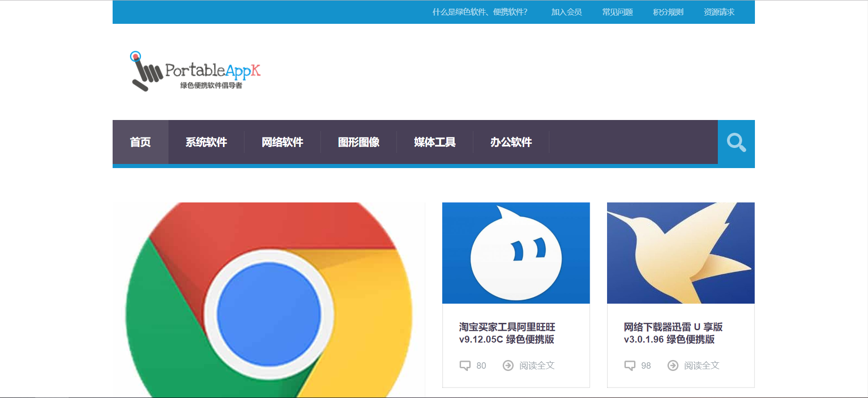Open 网络软件 menu item
The width and height of the screenshot is (868, 398).
pyautogui.click(x=282, y=142)
